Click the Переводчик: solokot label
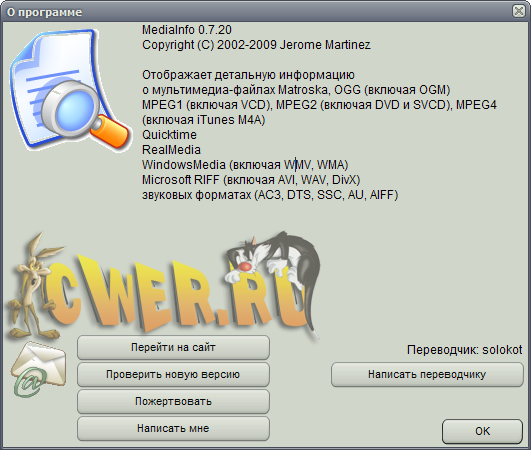 click(x=465, y=350)
